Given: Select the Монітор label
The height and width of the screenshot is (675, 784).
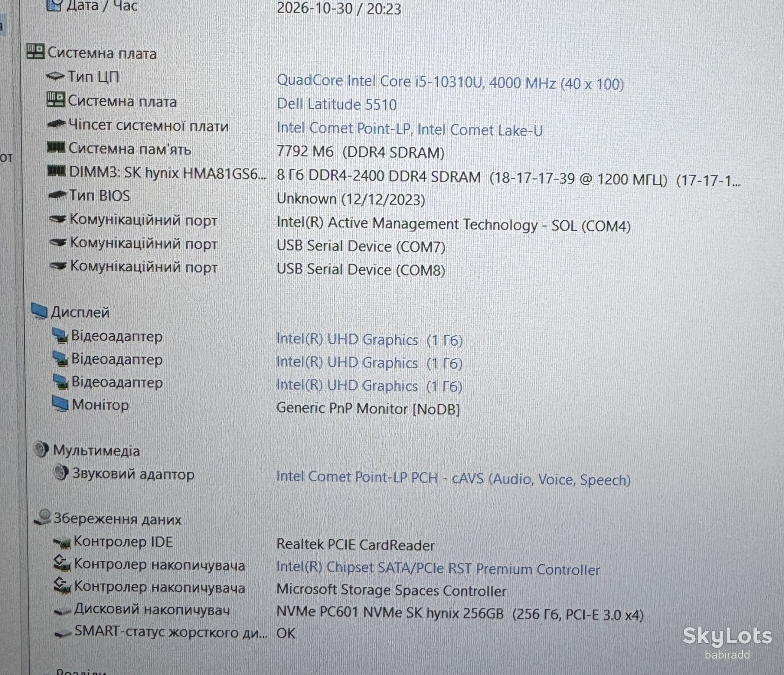Looking at the screenshot, I should (100, 404).
